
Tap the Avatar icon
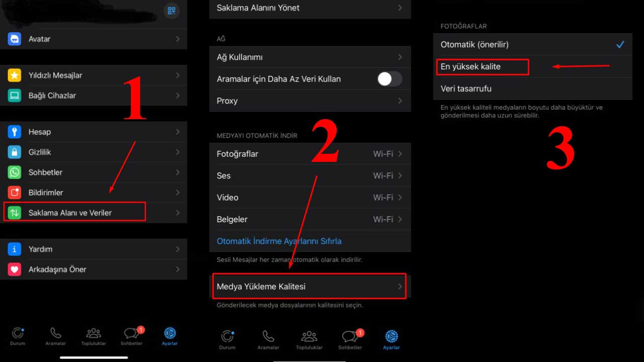click(x=15, y=39)
